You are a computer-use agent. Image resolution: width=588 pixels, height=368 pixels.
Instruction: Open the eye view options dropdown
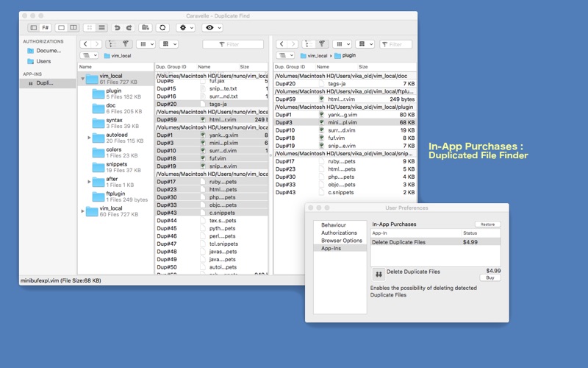212,28
